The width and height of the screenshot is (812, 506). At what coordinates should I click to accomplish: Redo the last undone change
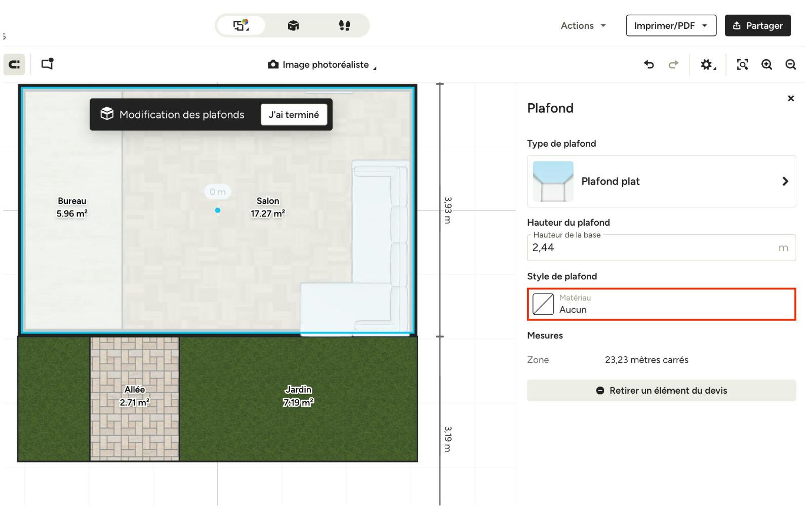point(673,64)
